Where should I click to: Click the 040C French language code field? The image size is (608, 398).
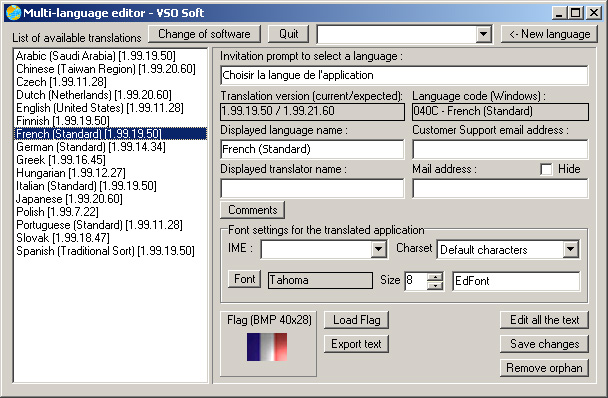(x=500, y=111)
